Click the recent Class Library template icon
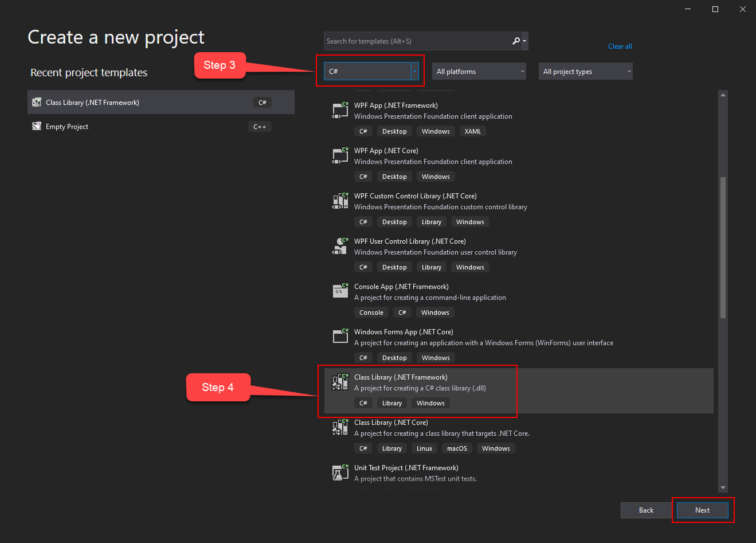 point(37,102)
